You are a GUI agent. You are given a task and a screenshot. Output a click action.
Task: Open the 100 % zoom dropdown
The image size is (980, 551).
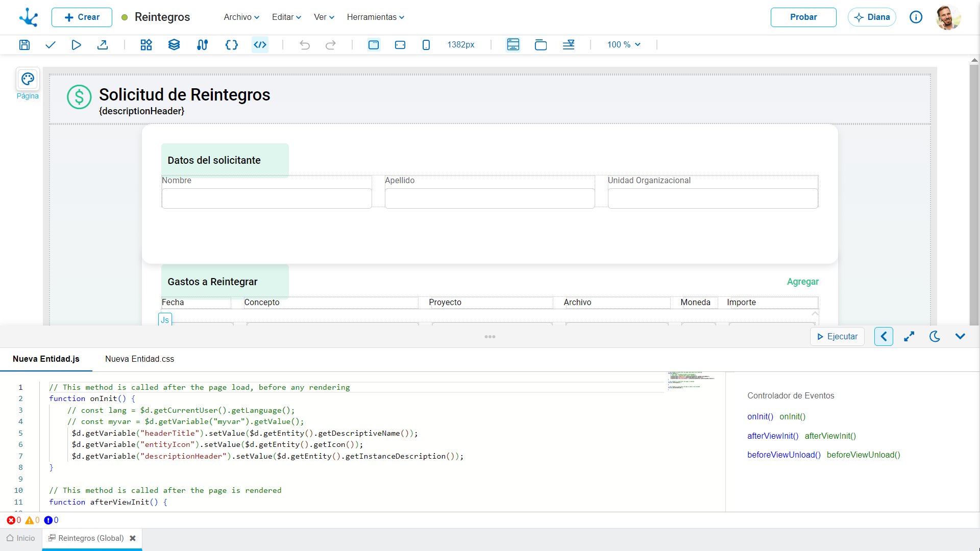pos(624,45)
